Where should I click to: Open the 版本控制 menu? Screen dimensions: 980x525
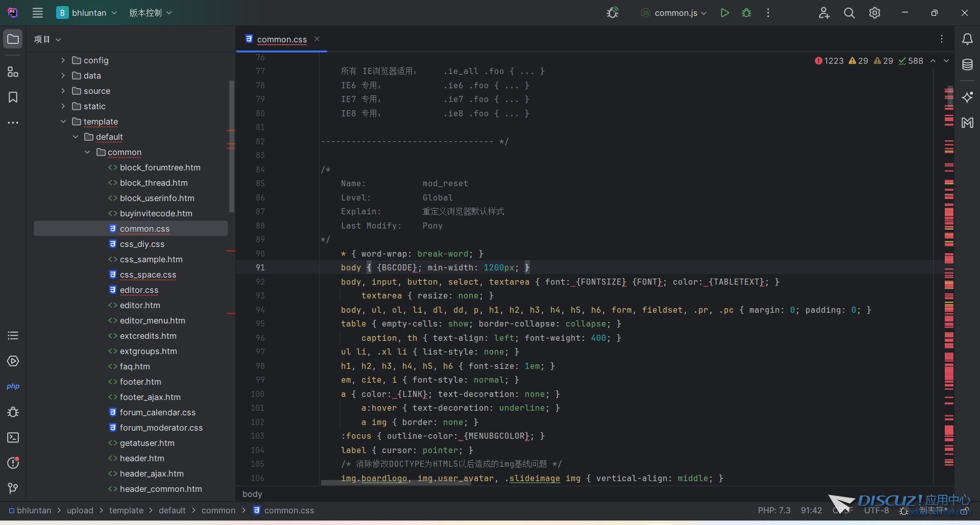coord(150,13)
